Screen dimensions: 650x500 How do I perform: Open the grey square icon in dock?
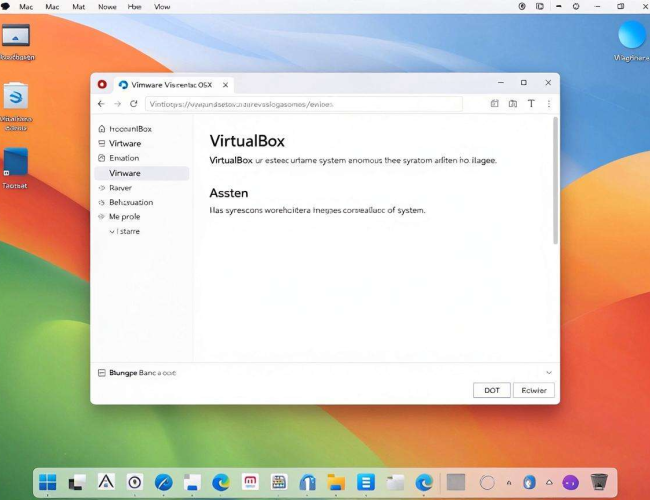click(456, 483)
